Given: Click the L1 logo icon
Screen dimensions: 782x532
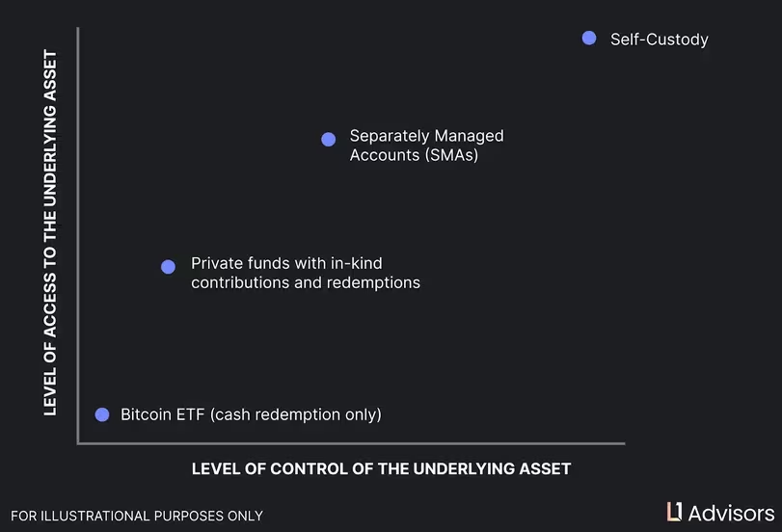Looking at the screenshot, I should click(x=674, y=512).
